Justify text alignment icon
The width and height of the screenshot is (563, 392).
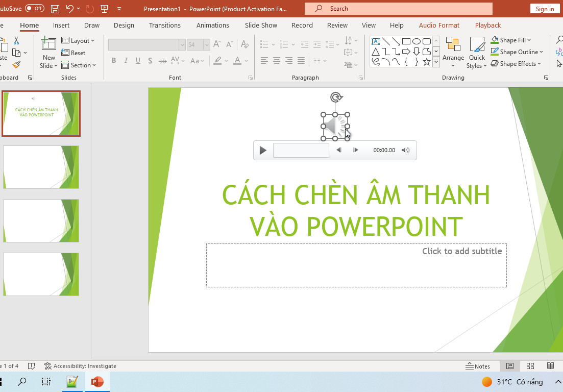[301, 61]
